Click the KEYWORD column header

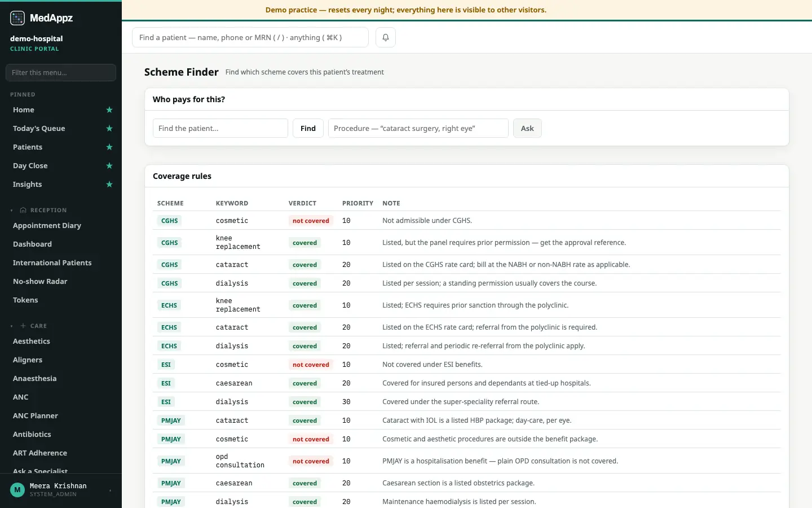pyautogui.click(x=232, y=203)
